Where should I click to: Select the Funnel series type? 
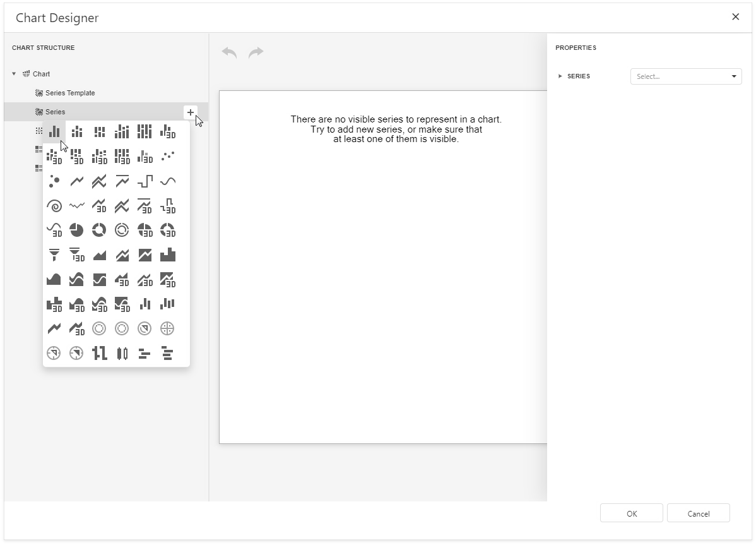point(54,255)
